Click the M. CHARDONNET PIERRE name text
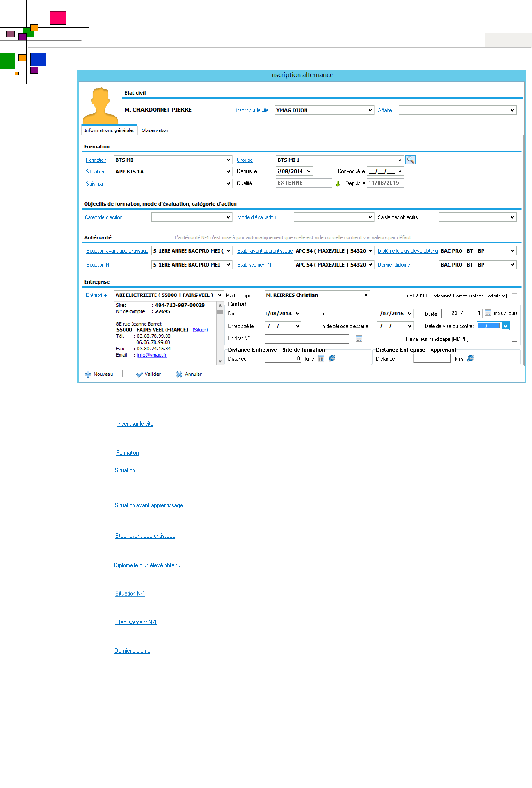Screen dimensions: 532x788 click(158, 110)
